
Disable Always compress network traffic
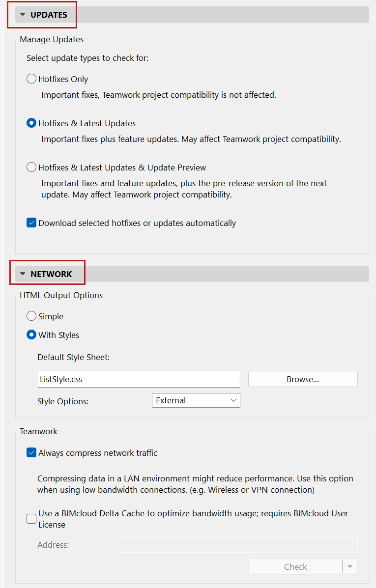[31, 453]
